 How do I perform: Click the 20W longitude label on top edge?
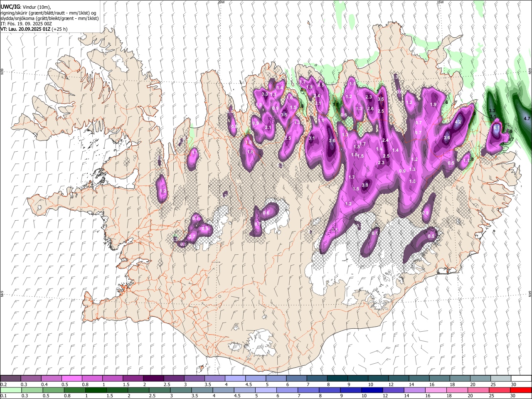(x=221, y=2)
